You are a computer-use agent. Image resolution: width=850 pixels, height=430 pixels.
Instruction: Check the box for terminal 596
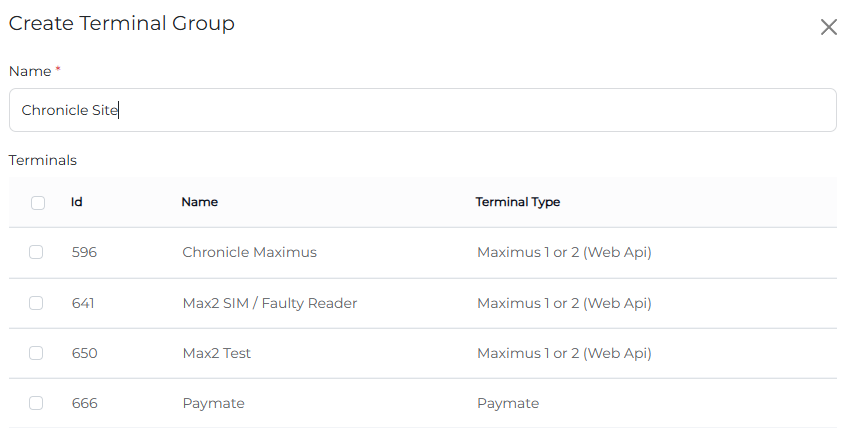pyautogui.click(x=36, y=252)
